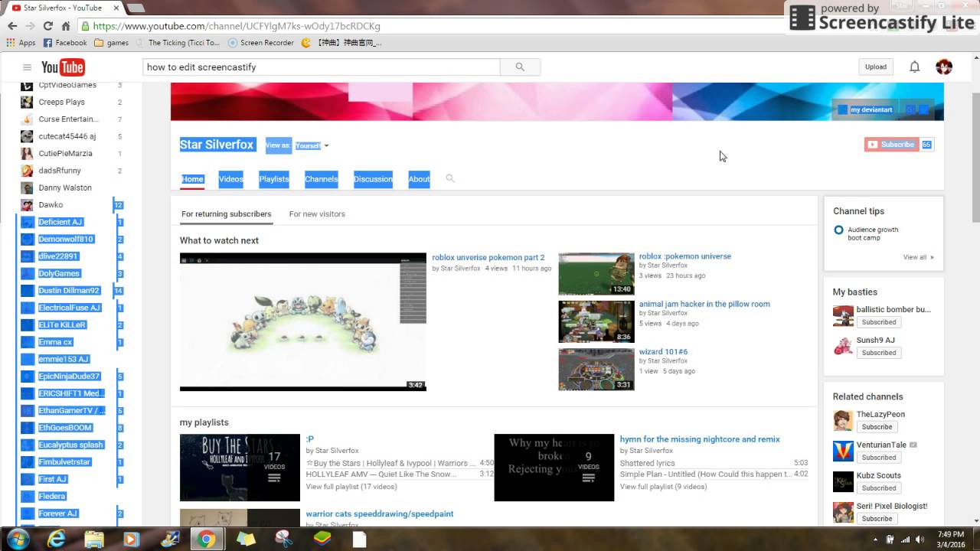
Task: Open wizard 101#6 video link
Action: point(663,352)
